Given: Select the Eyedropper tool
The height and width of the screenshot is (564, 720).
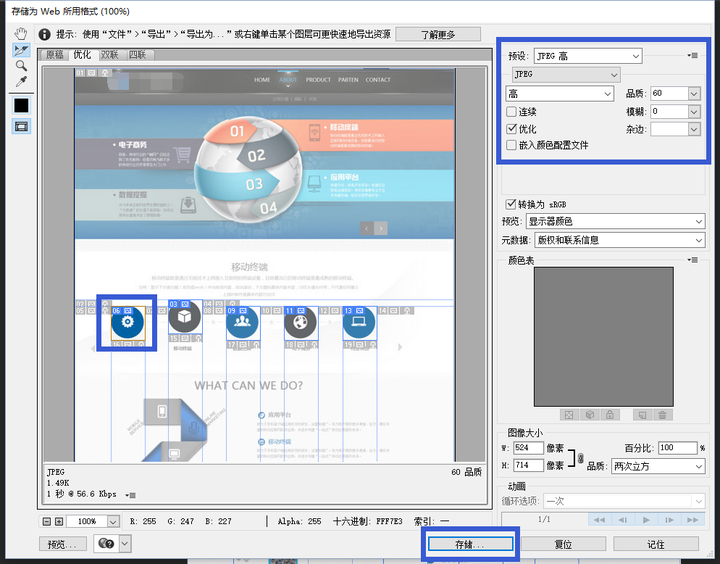Looking at the screenshot, I should [21, 82].
